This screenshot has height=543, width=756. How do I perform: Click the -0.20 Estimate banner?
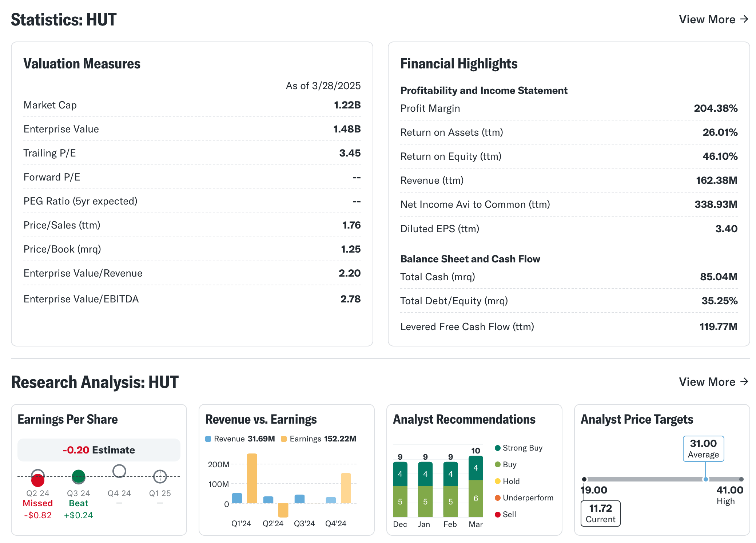tap(99, 450)
